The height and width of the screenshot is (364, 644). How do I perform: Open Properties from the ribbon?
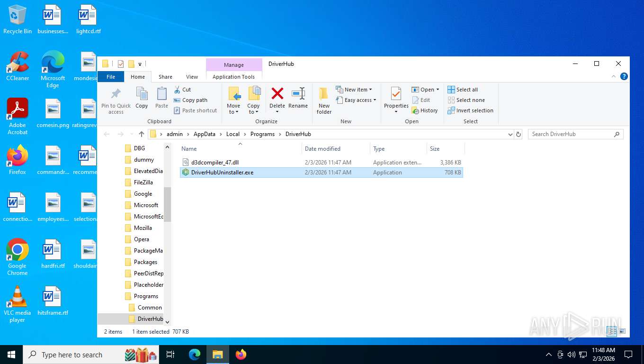point(396,100)
